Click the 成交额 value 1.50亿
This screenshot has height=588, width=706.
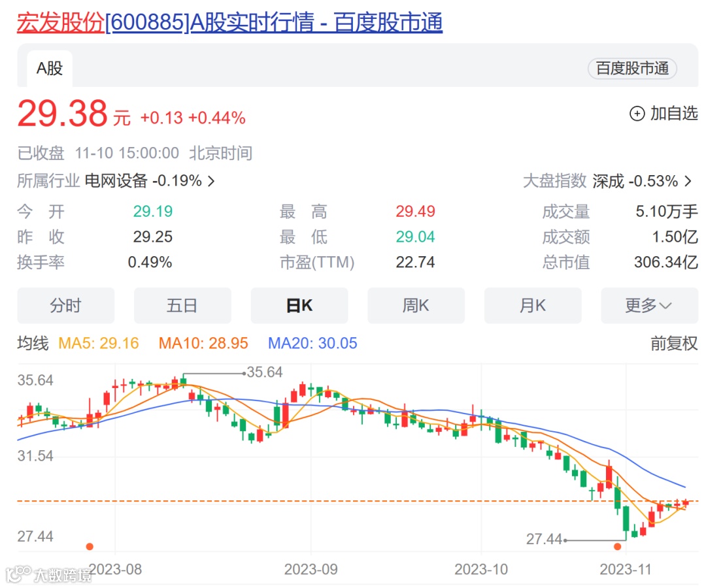[x=675, y=237]
